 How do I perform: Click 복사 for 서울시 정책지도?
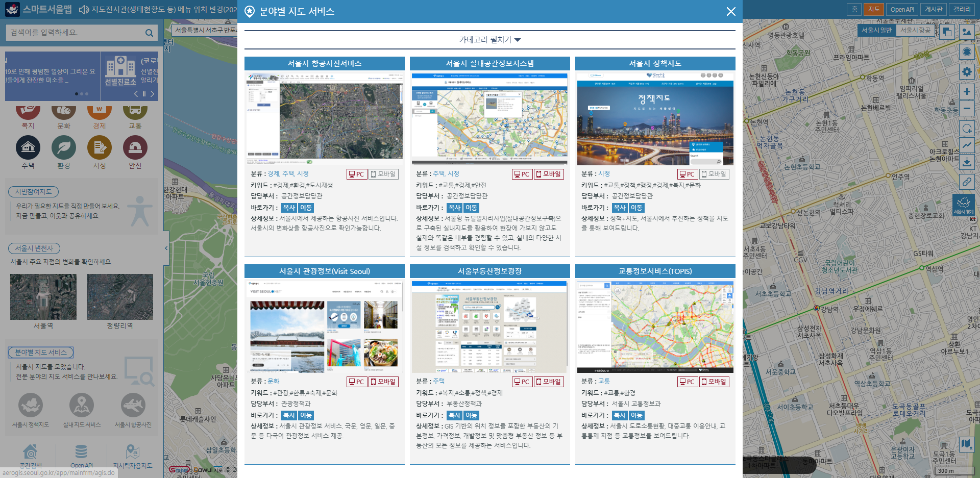point(620,208)
